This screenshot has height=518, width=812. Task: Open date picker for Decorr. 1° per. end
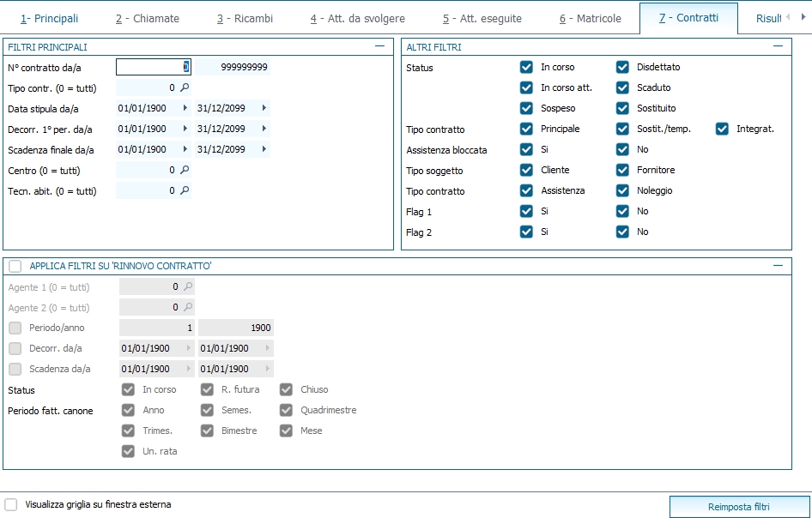pos(264,129)
